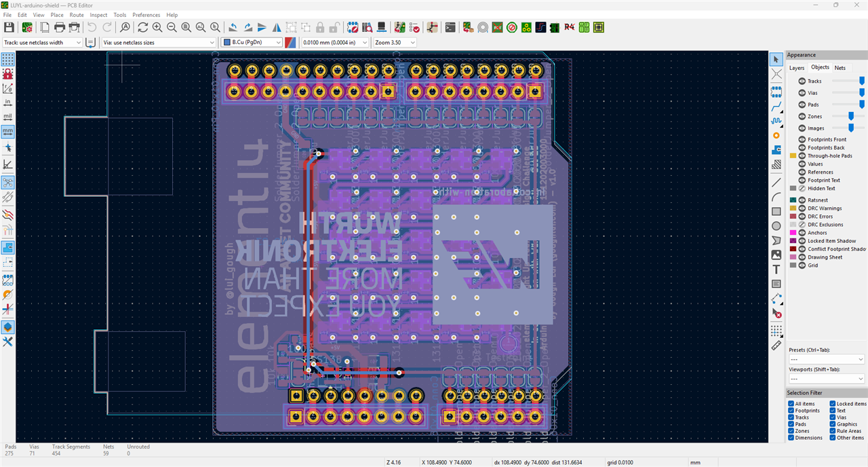The width and height of the screenshot is (868, 467).
Task: Click the Zones opacity slider
Action: click(x=850, y=116)
